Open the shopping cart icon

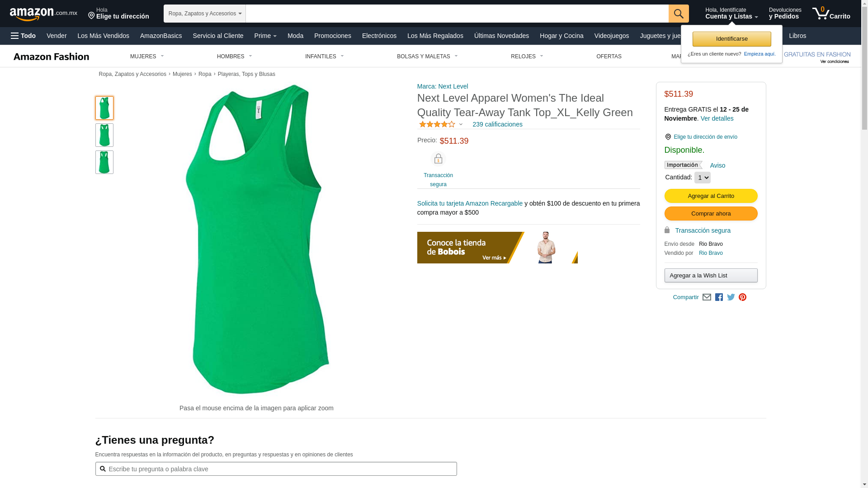(831, 14)
